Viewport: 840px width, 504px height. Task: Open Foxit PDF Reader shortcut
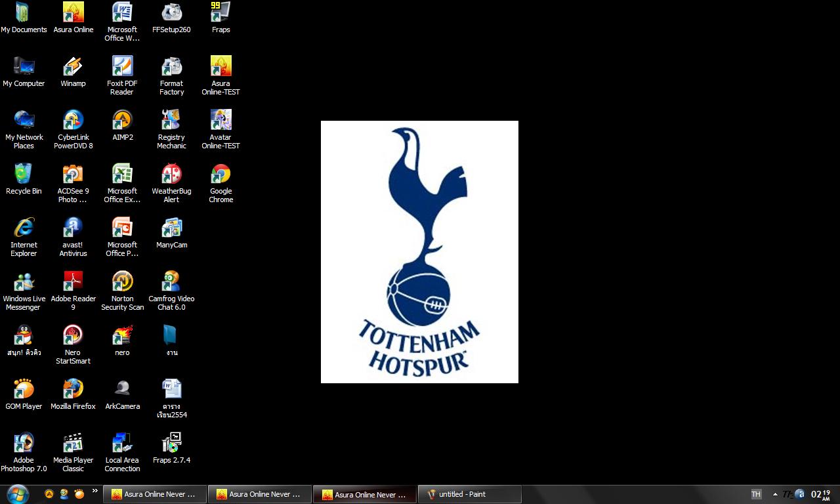click(x=122, y=75)
